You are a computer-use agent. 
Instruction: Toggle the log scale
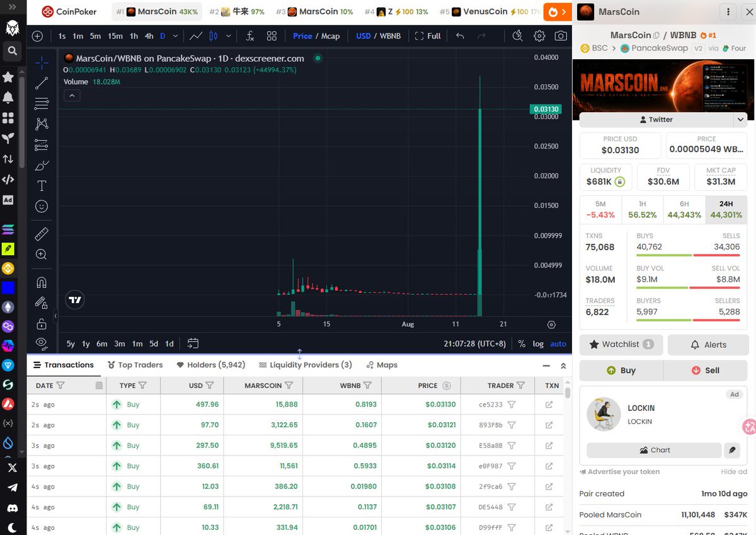coord(538,343)
